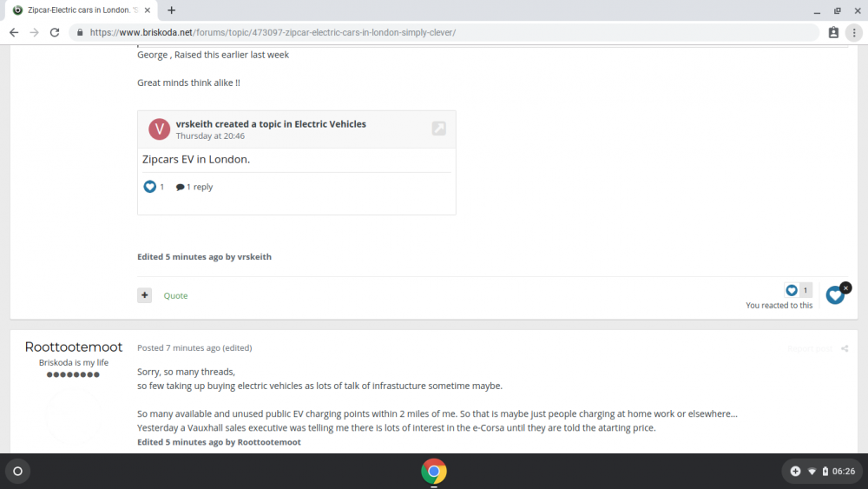Click the small heart reaction count icon
The width and height of the screenshot is (868, 489).
792,290
